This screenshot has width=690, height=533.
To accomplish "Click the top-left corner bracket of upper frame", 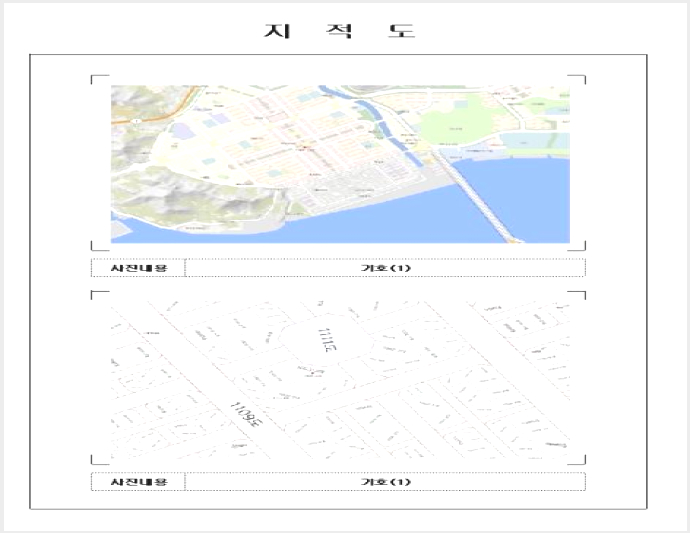I will [99, 79].
